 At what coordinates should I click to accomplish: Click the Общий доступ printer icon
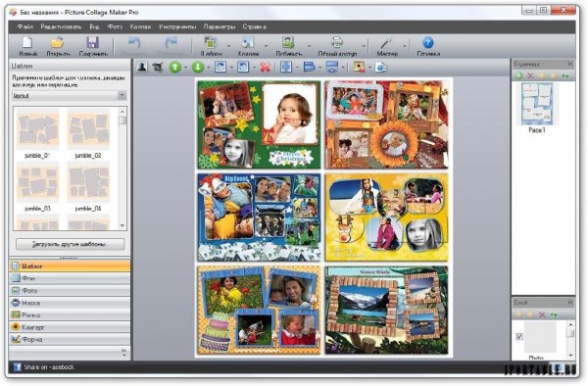(337, 43)
